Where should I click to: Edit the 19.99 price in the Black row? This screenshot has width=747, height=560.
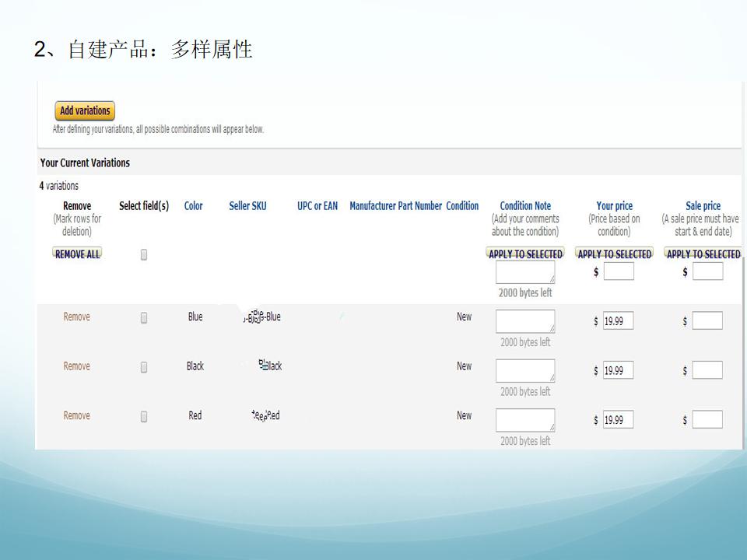pos(619,370)
